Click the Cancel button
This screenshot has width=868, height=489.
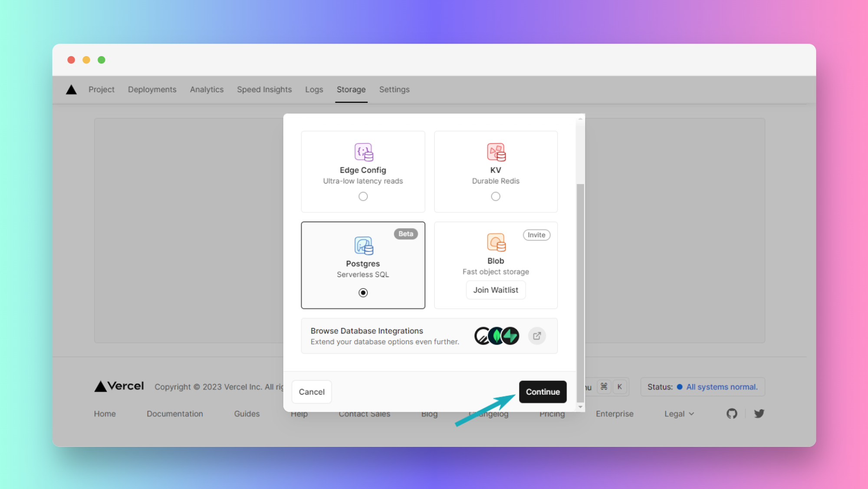point(311,392)
